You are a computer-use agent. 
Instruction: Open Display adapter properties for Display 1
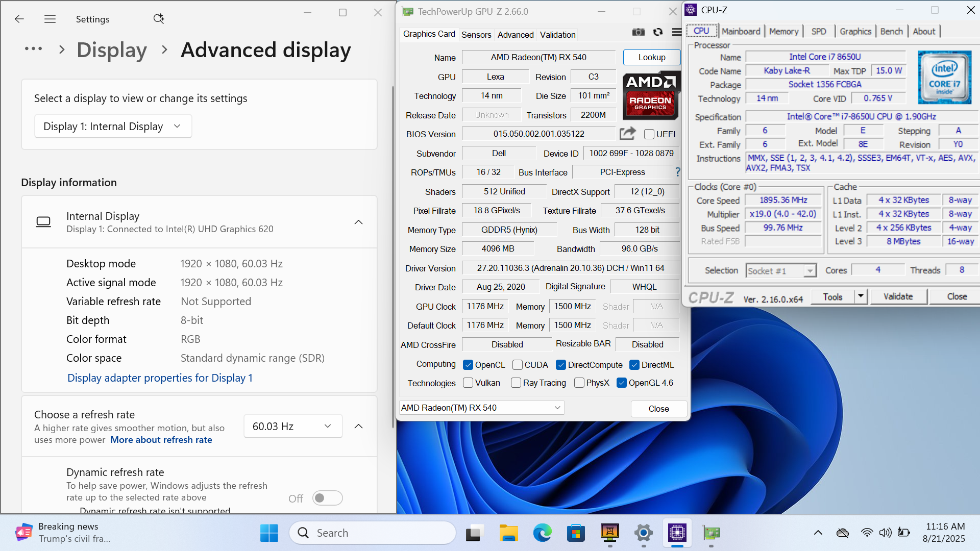coord(160,378)
